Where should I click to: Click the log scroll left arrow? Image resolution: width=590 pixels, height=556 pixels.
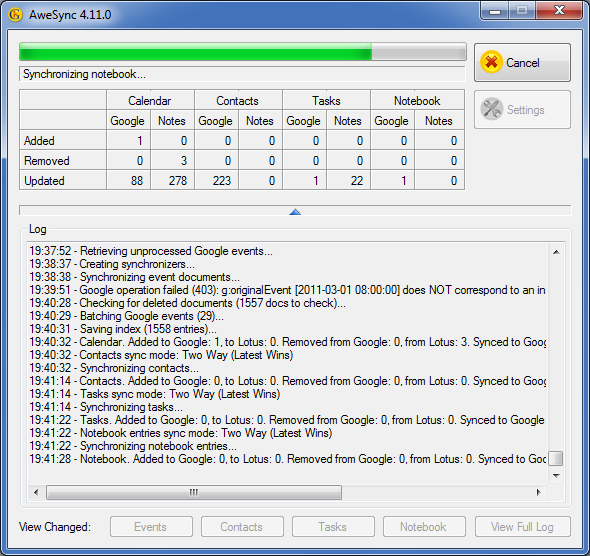click(36, 492)
